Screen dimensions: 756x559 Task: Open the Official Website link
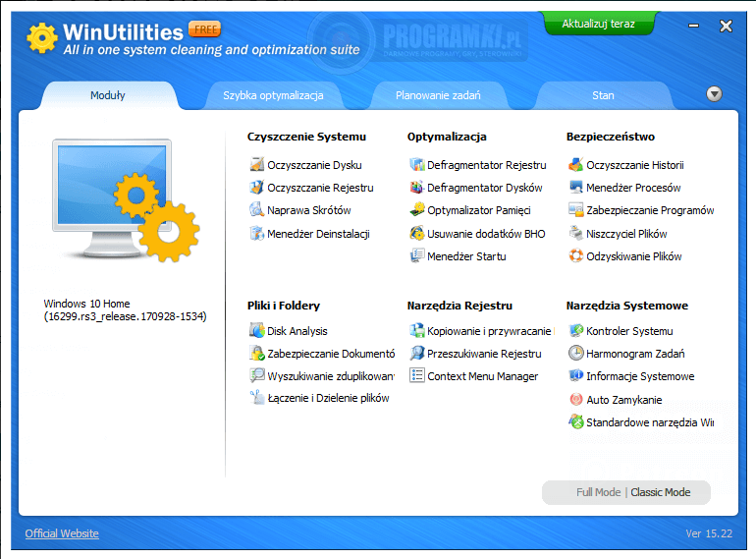(x=62, y=533)
